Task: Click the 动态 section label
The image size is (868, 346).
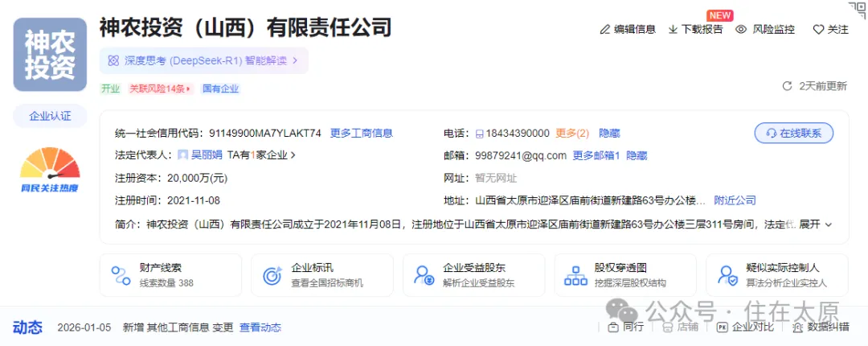Action: [x=27, y=327]
